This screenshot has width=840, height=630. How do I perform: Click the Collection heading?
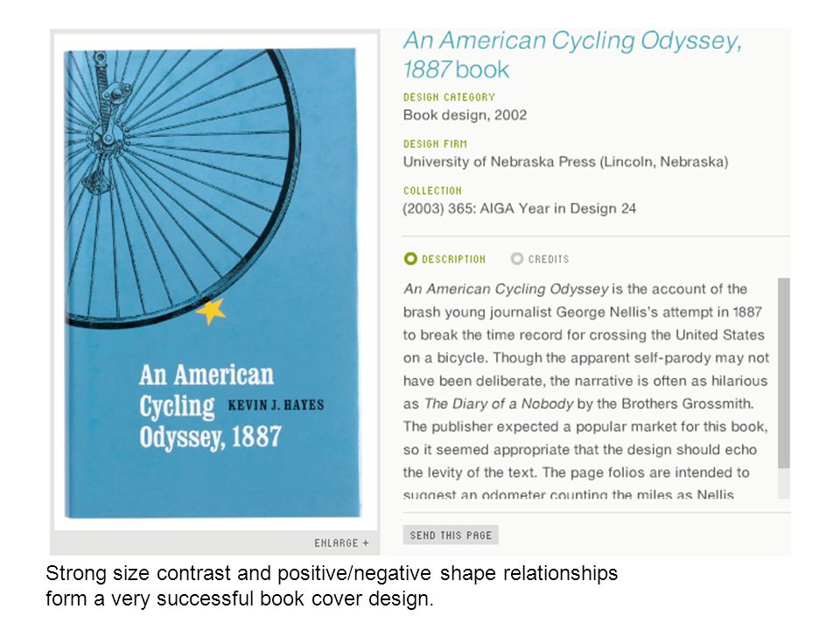[x=432, y=190]
